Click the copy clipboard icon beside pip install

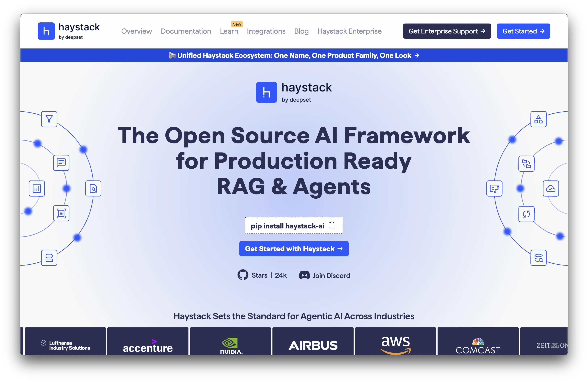[x=331, y=225]
